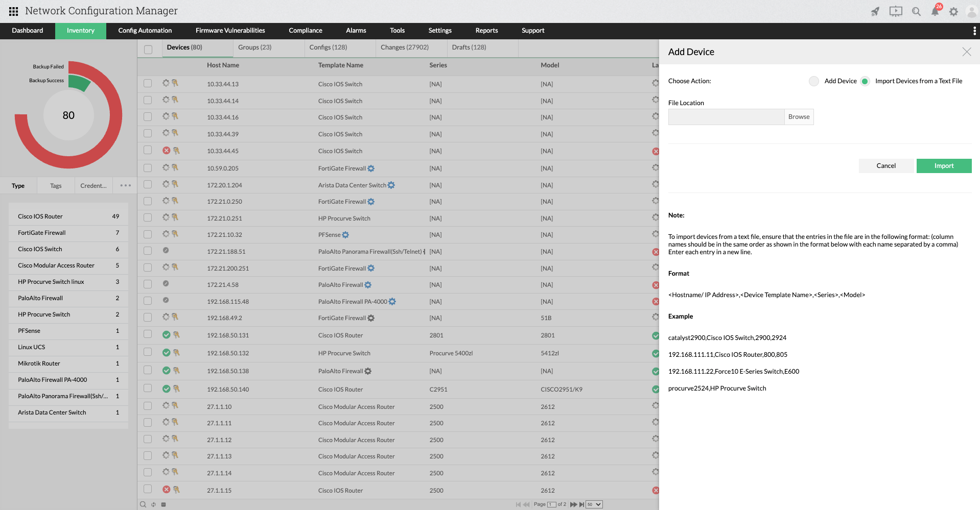Check the box for device 27.1.1.10
The height and width of the screenshot is (510, 980).
point(148,406)
